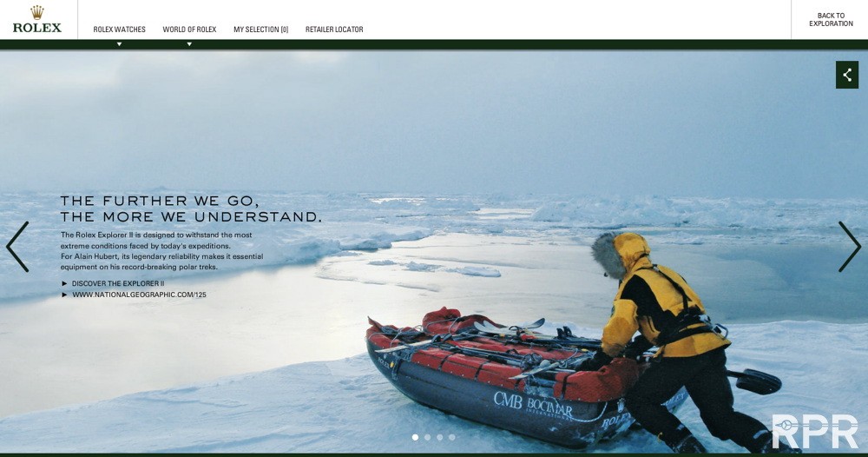This screenshot has width=868, height=457.
Task: Select the second slide indicator dot
Action: coord(427,437)
